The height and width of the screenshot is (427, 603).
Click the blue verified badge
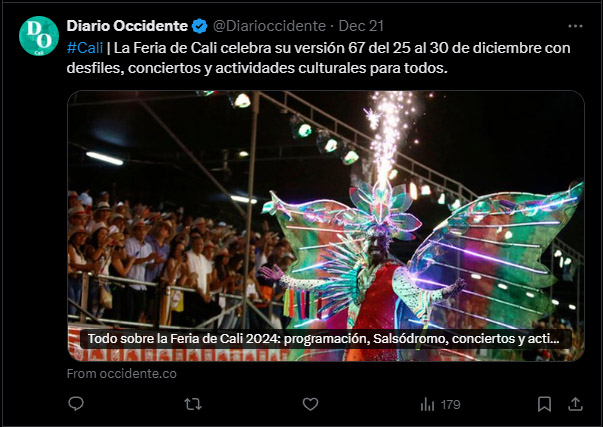pyautogui.click(x=200, y=26)
